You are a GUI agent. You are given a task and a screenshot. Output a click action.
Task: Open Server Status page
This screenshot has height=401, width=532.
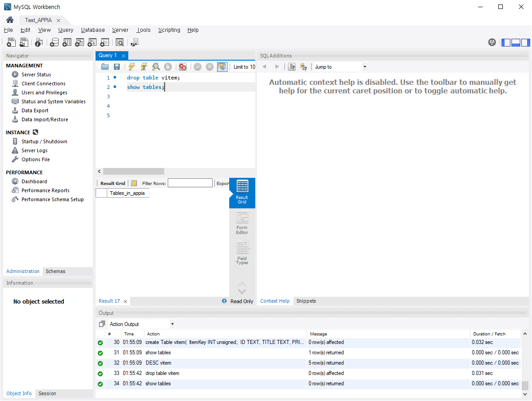click(36, 75)
